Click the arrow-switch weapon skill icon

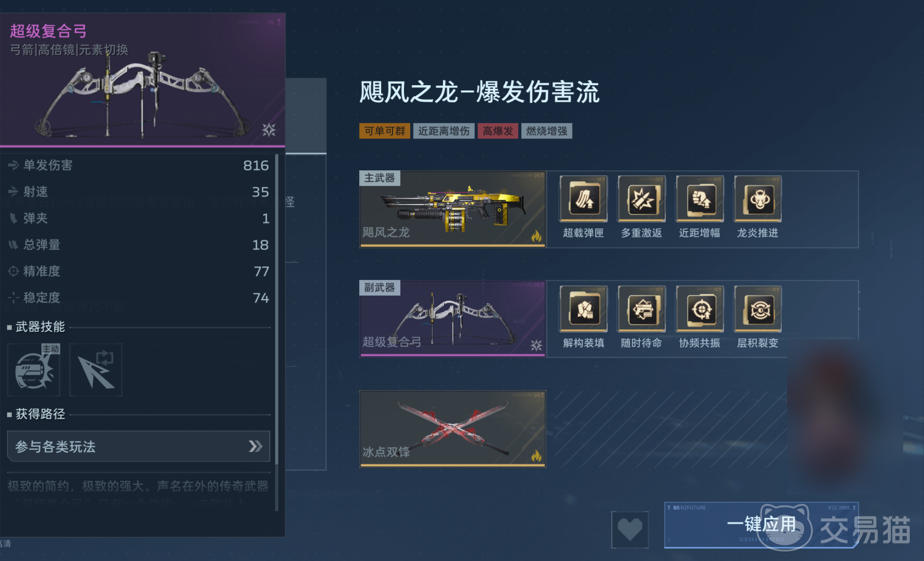coord(96,370)
